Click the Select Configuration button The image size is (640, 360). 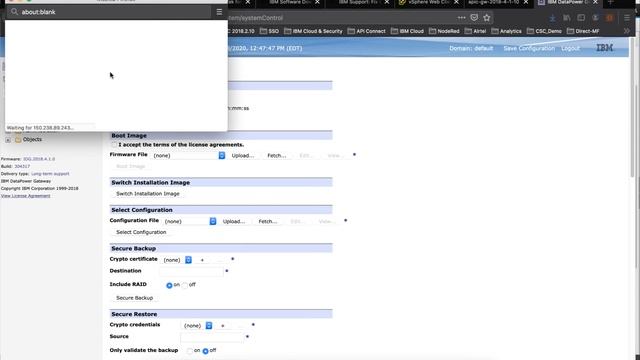[x=141, y=232]
